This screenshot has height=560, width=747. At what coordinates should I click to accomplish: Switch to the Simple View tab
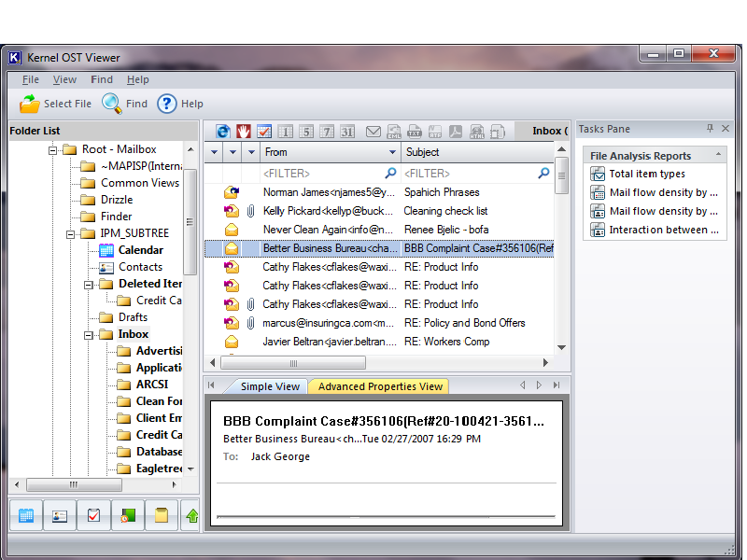click(x=270, y=386)
